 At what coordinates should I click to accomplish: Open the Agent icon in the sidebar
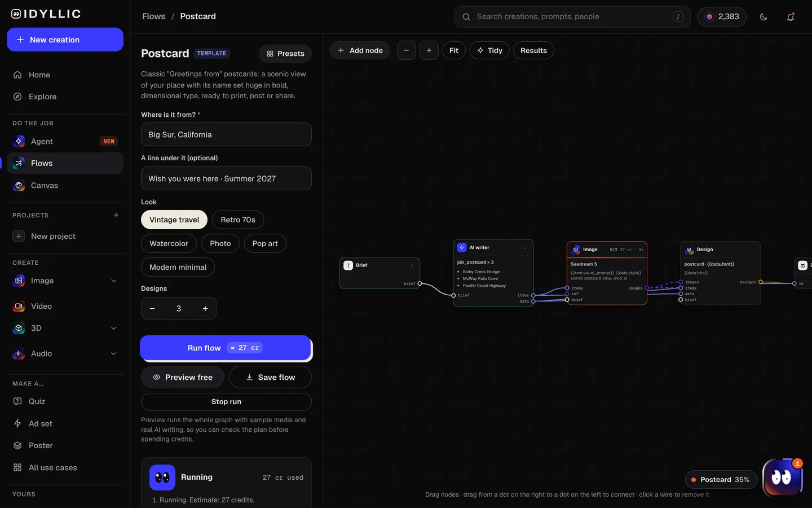point(19,141)
